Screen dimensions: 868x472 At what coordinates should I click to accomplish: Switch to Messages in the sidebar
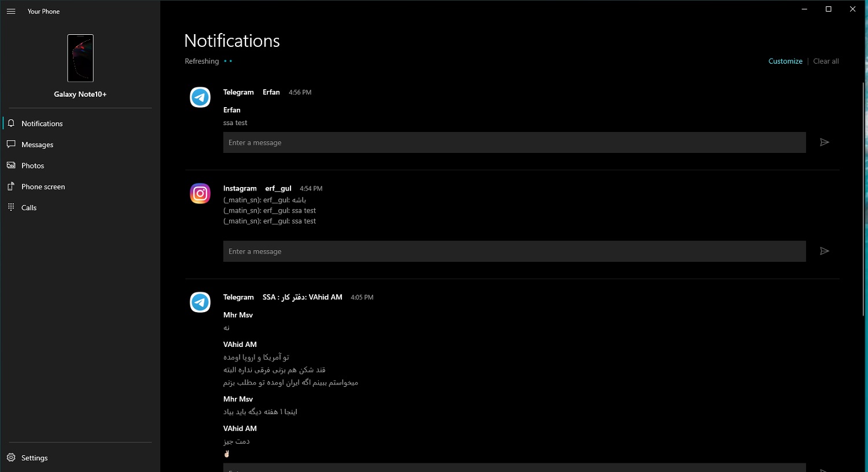(80, 144)
